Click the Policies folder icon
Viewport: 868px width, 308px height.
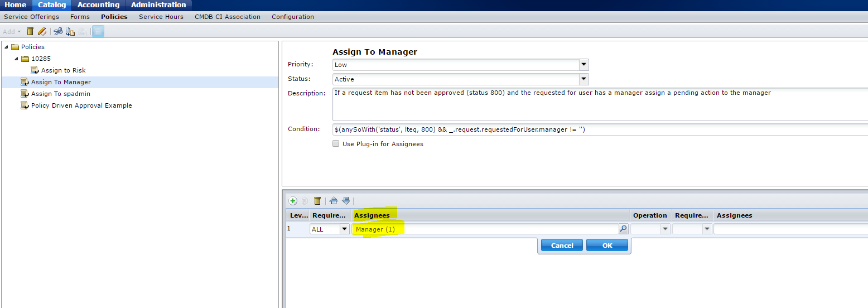15,47
